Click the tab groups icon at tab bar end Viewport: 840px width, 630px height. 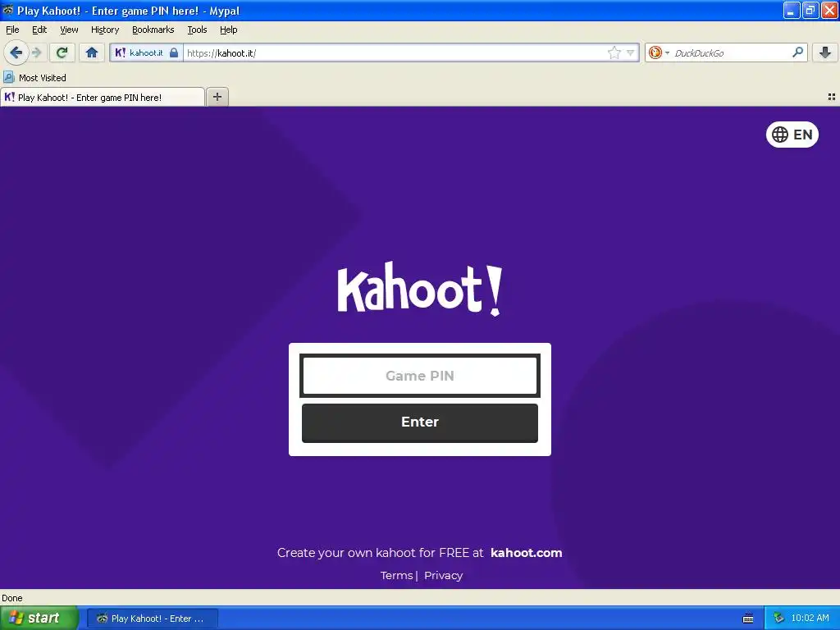click(832, 97)
